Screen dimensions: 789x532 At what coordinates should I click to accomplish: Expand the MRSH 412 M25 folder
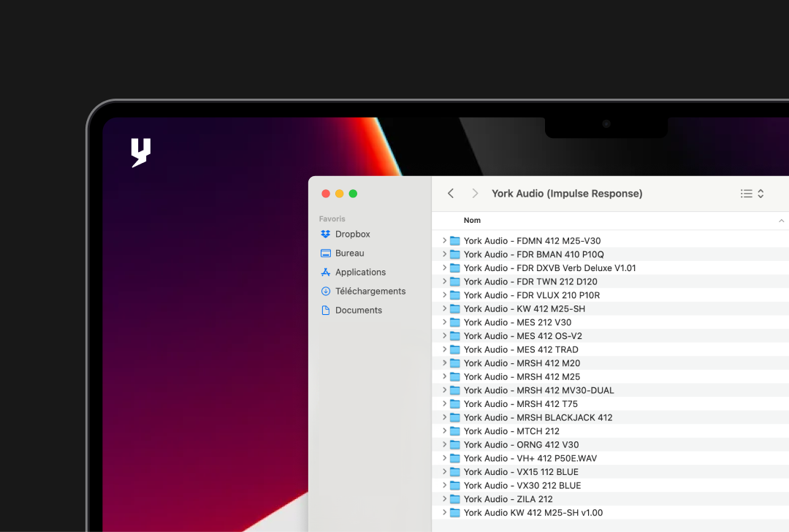click(444, 376)
